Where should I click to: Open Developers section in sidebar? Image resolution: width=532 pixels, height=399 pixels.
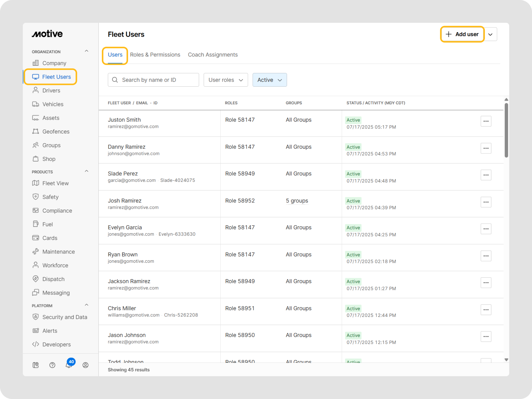point(56,344)
